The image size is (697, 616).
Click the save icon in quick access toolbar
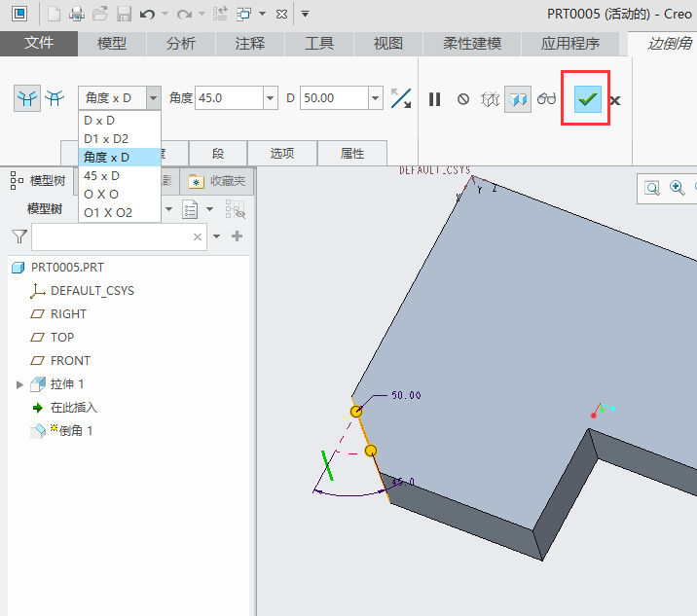point(124,14)
